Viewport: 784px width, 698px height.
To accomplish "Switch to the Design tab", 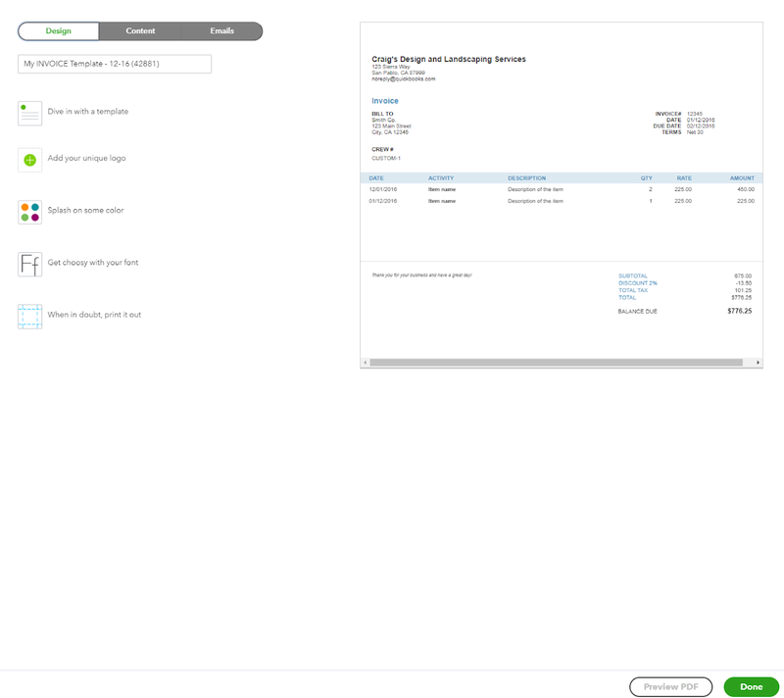I will 59,31.
